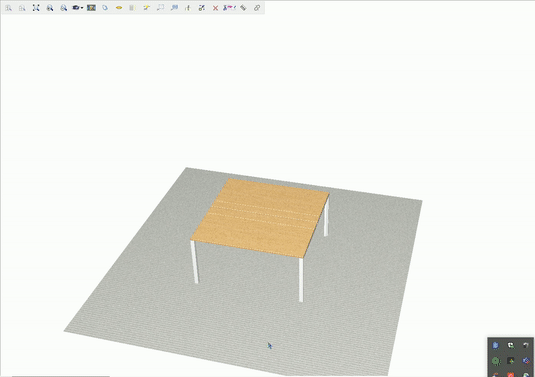535x377 pixels.
Task: Click the blue document tray icon
Action: point(496,346)
